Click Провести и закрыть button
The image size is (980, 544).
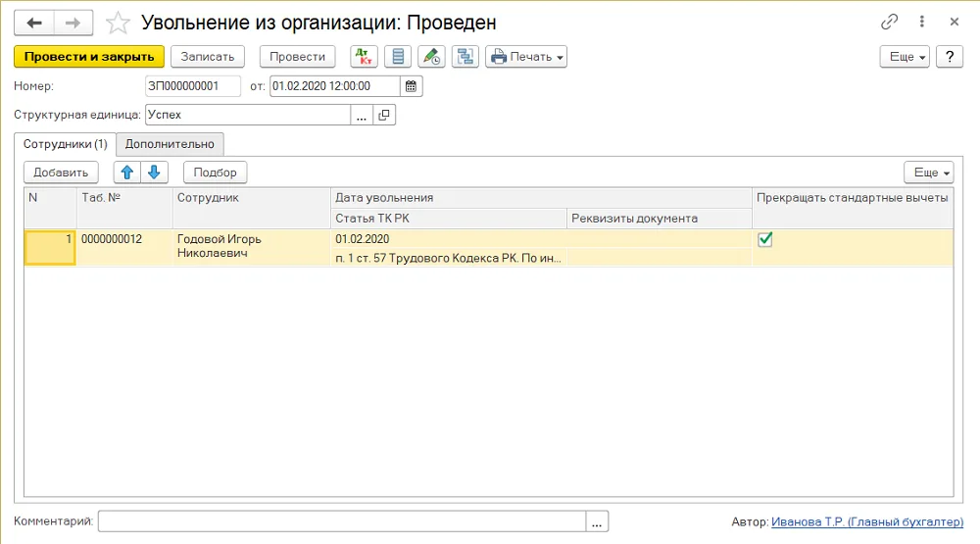coord(89,56)
